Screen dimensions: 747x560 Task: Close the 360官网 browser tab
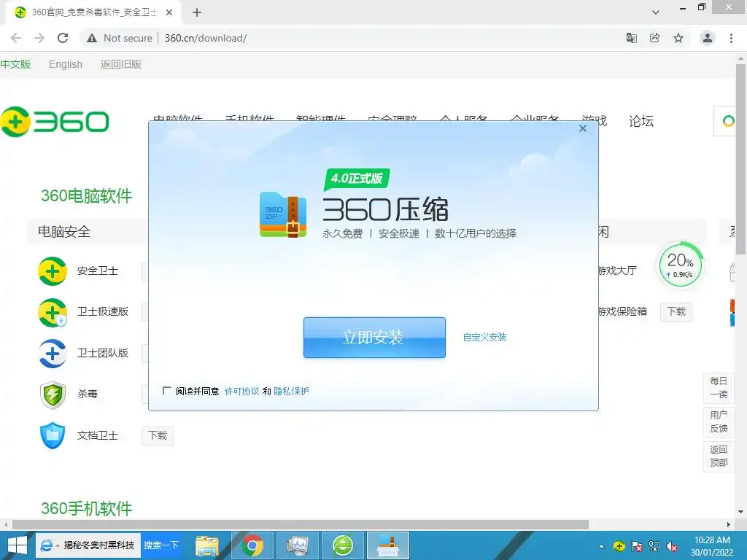[x=169, y=13]
